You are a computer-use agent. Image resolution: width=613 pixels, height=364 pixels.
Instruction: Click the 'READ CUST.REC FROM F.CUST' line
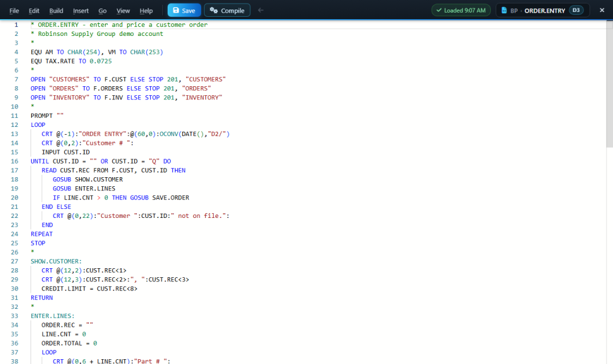[113, 171]
